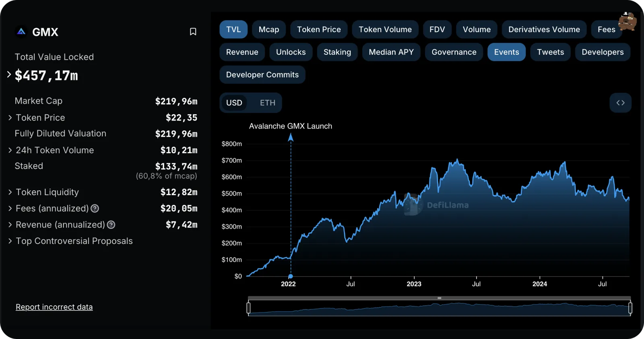Open the Report incorrect data link
644x339 pixels.
coord(54,307)
